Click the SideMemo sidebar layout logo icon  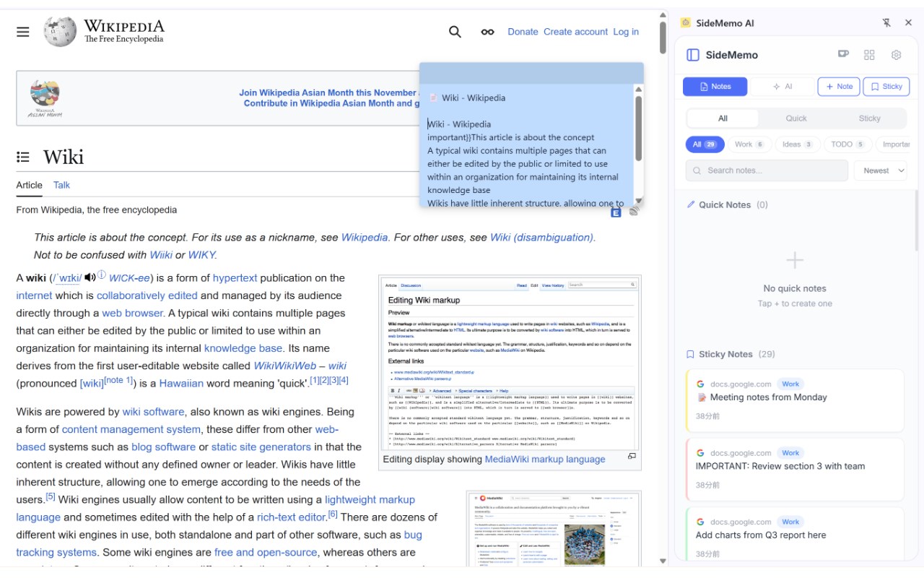pyautogui.click(x=693, y=55)
